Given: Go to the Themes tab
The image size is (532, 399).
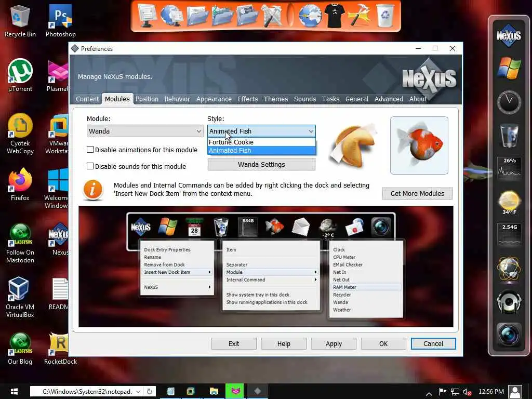Looking at the screenshot, I should click(x=276, y=99).
